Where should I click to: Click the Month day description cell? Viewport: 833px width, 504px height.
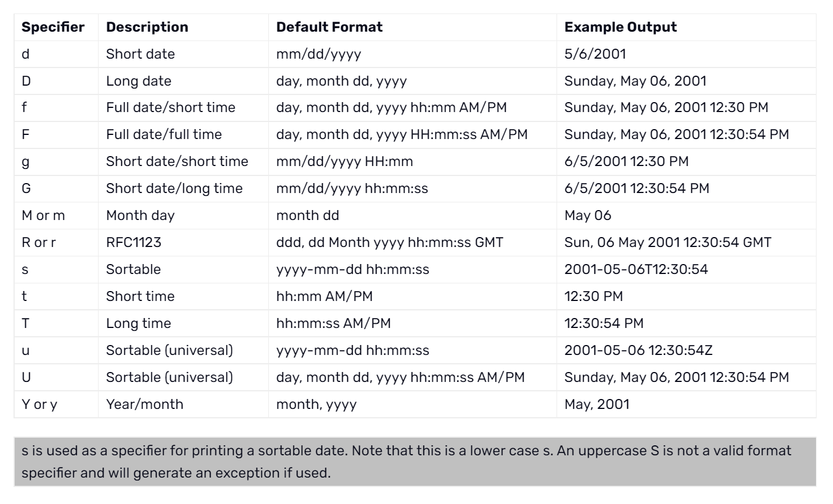(183, 215)
